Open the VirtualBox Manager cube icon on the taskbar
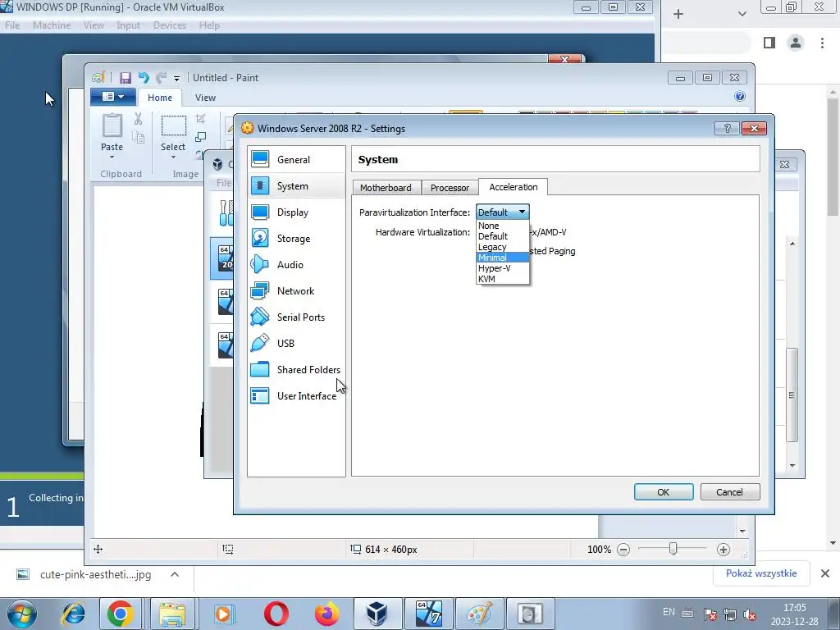The image size is (840, 630). click(377, 614)
